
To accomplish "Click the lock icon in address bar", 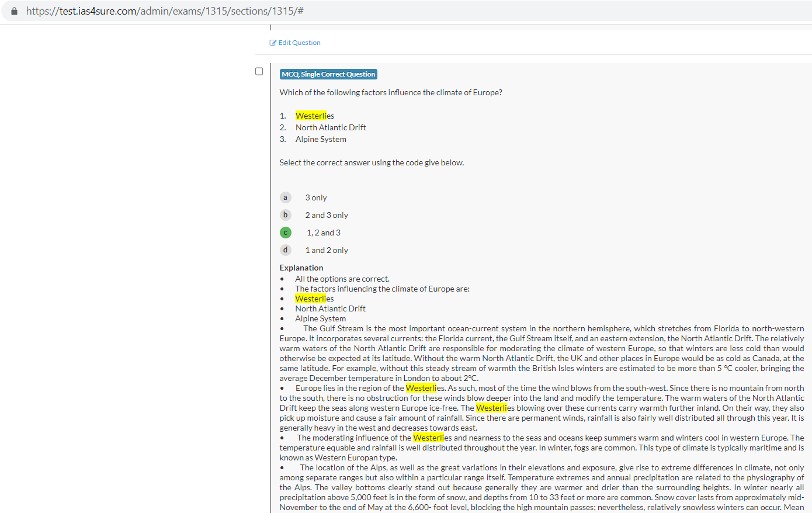I will (15, 11).
